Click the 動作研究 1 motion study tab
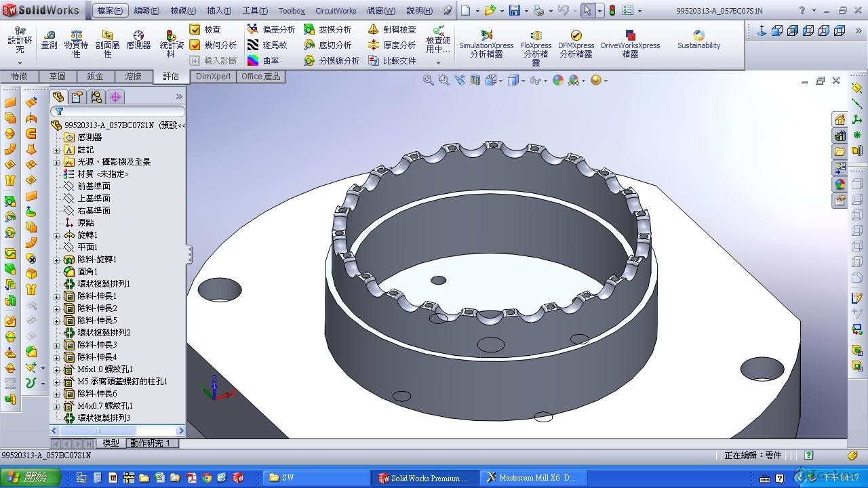Image resolution: width=868 pixels, height=488 pixels. 150,443
